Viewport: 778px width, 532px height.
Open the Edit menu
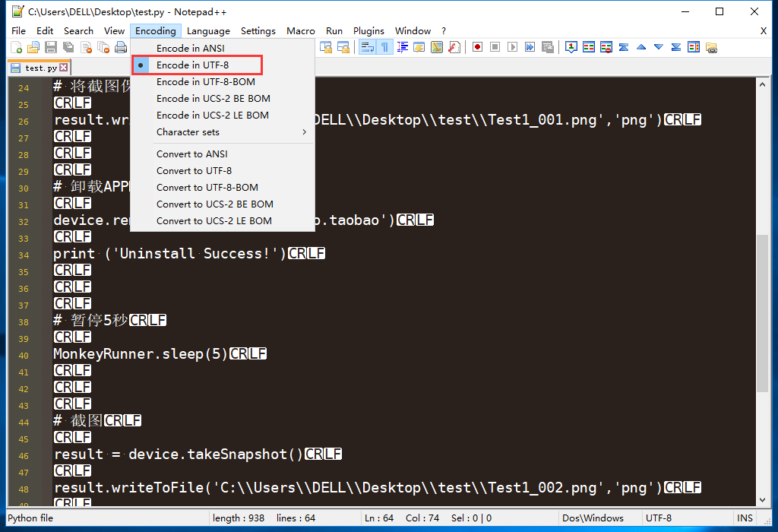click(45, 30)
